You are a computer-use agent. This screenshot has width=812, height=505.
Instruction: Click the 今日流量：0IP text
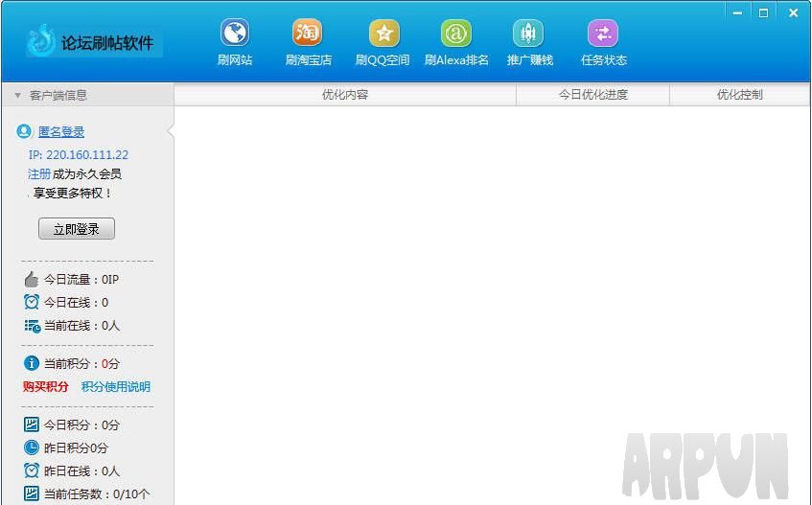pyautogui.click(x=81, y=280)
